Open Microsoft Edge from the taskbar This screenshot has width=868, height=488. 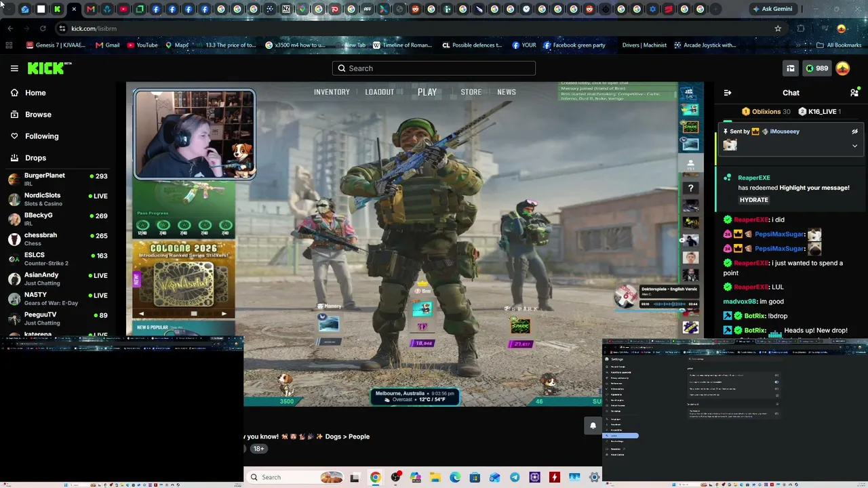point(455,477)
